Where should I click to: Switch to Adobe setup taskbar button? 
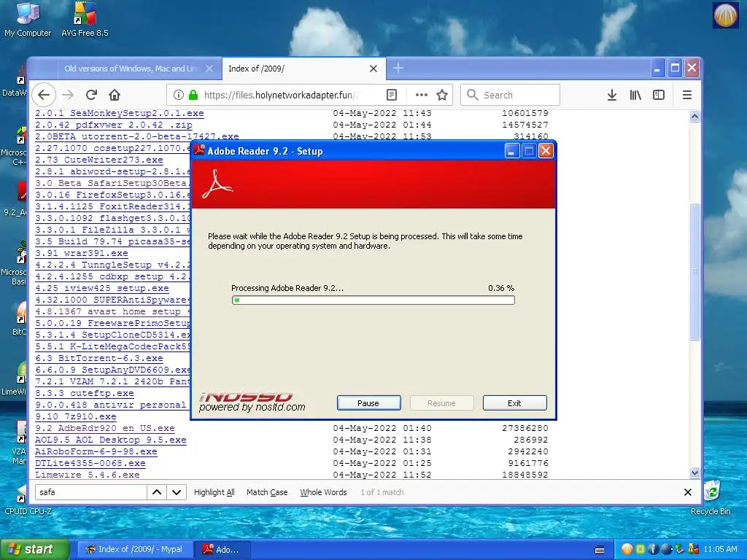[x=222, y=549]
